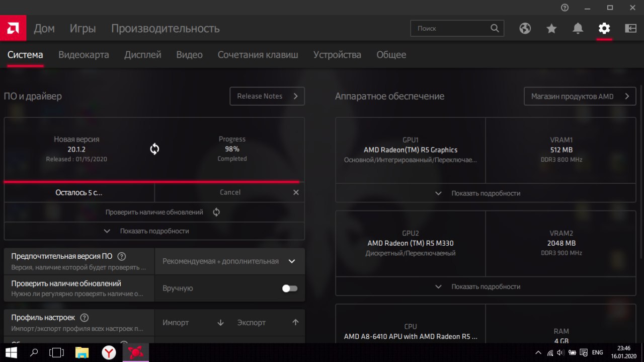Viewport: 644px width, 362px height.
Task: Open File Explorer from taskbar
Action: click(82, 352)
